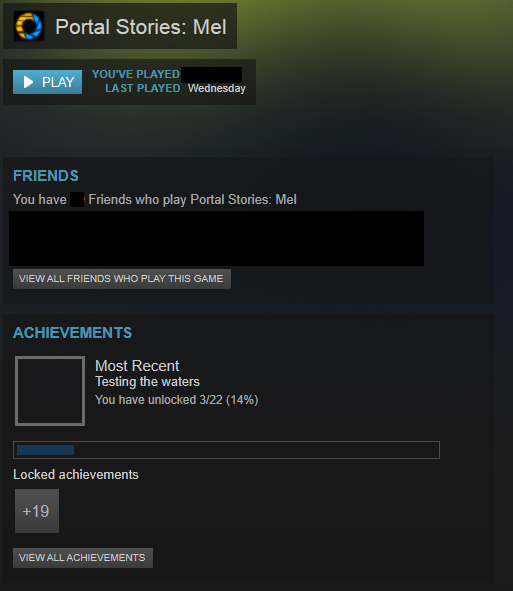
Task: Click the Locked achievements label
Action: tap(76, 475)
